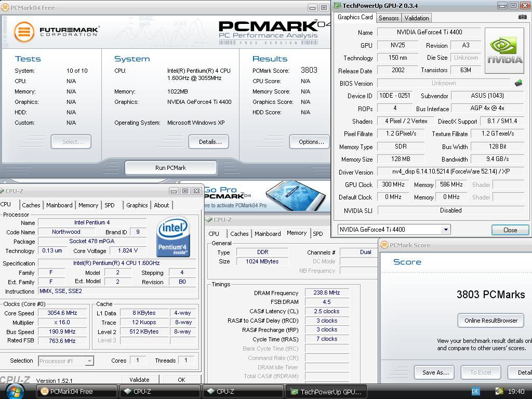
Task: Click the PCMark04 Pro box advertisement image
Action: coord(295,195)
